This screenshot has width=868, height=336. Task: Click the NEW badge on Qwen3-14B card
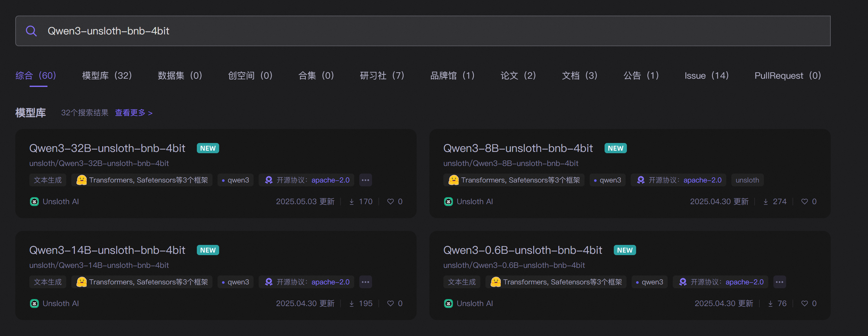tap(208, 250)
